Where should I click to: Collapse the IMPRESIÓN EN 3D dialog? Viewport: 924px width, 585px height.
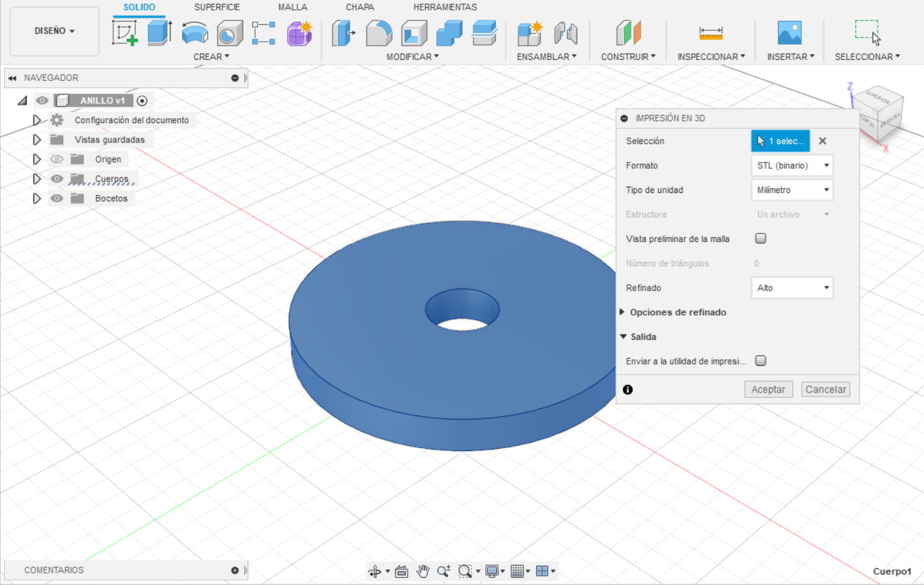point(624,118)
